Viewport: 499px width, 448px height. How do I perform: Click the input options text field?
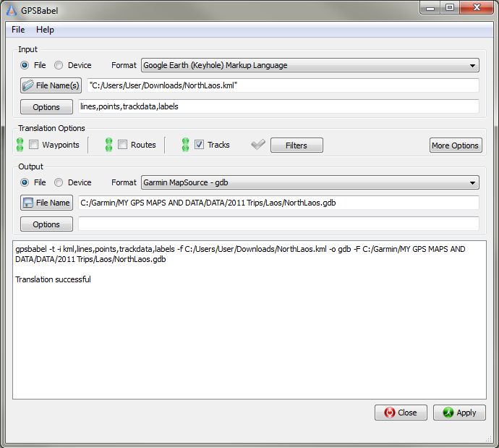278,106
